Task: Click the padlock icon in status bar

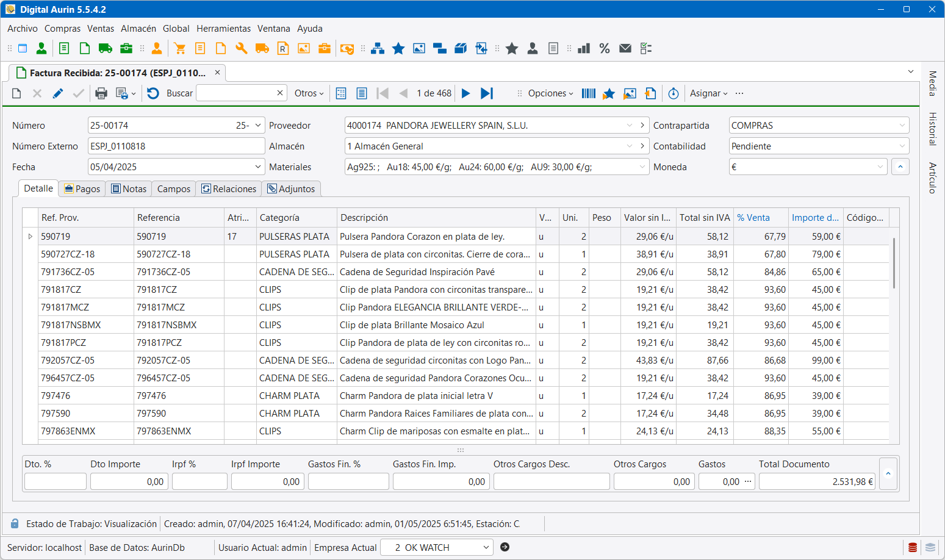Action: point(15,524)
